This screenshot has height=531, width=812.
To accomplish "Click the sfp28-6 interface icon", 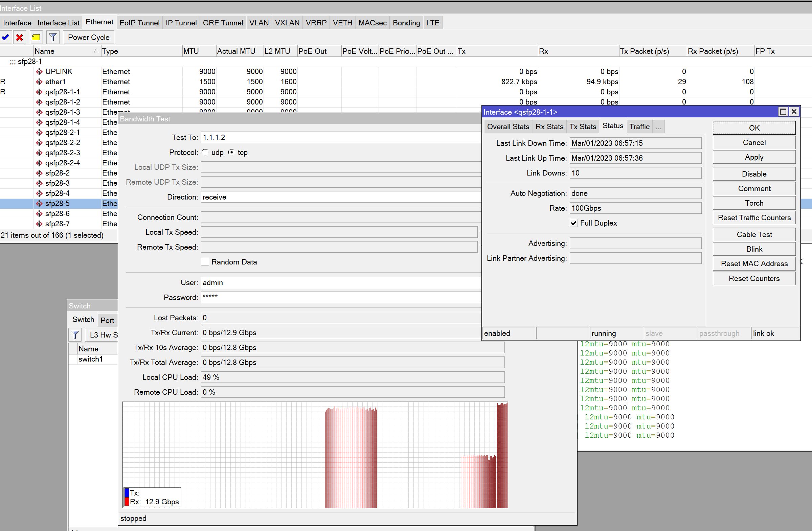I will 39,214.
